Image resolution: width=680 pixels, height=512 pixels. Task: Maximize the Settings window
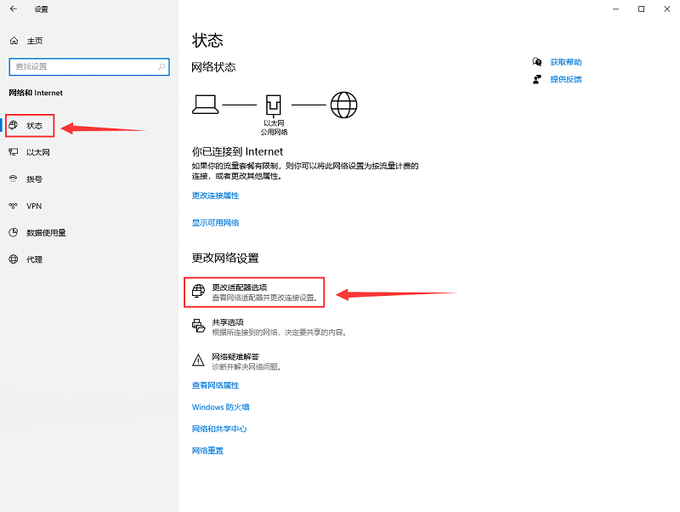click(x=641, y=9)
